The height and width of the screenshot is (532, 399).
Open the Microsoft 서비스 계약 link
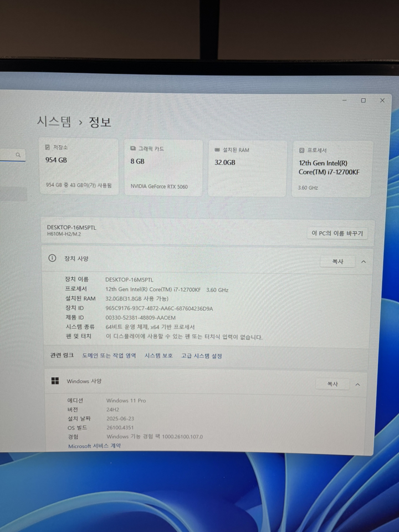tap(94, 446)
